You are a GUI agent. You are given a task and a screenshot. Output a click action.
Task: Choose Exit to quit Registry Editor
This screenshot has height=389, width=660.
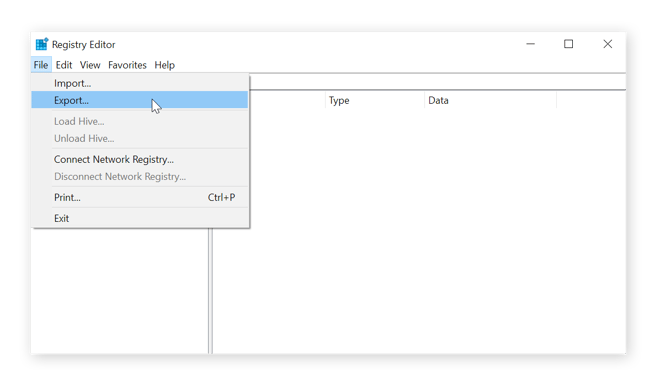click(x=140, y=218)
